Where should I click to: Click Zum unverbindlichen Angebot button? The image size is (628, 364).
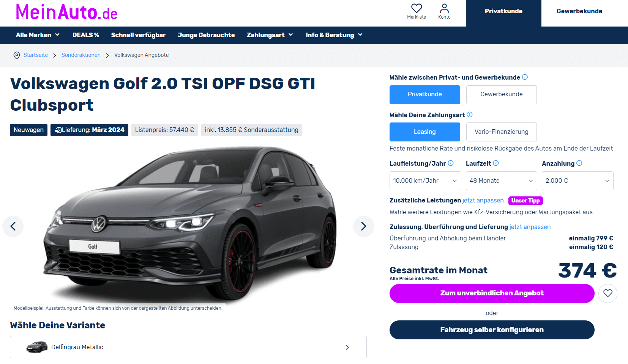[492, 293]
